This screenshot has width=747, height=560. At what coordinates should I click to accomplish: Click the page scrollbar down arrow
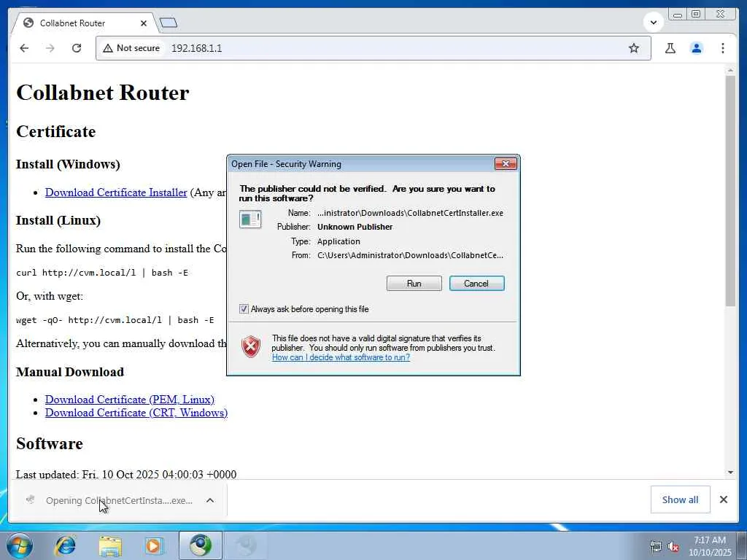pyautogui.click(x=730, y=472)
